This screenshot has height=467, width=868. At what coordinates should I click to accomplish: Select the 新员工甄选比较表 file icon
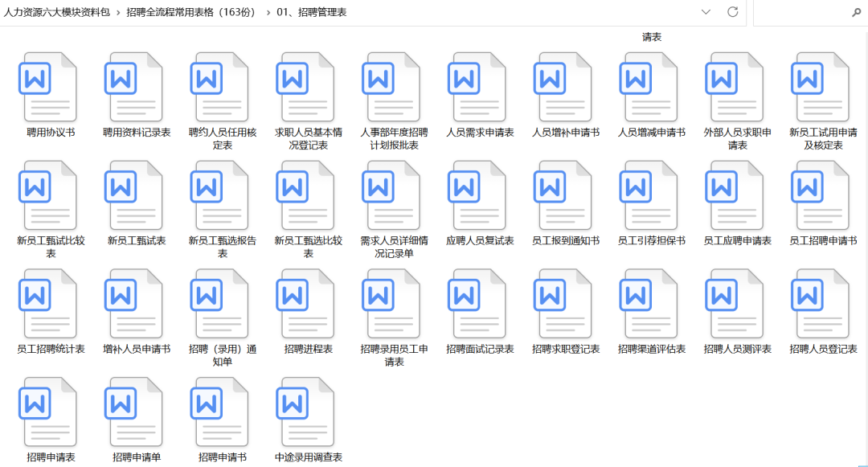[305, 195]
